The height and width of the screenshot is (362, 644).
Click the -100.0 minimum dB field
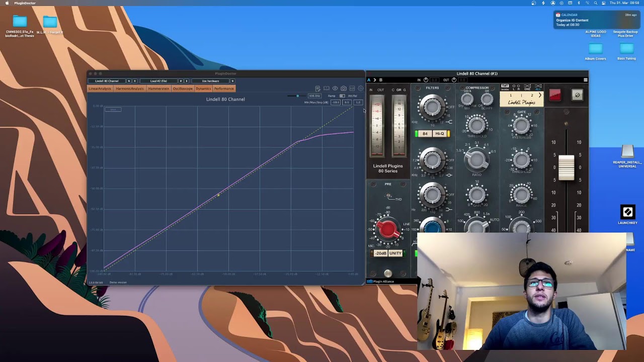click(x=336, y=103)
